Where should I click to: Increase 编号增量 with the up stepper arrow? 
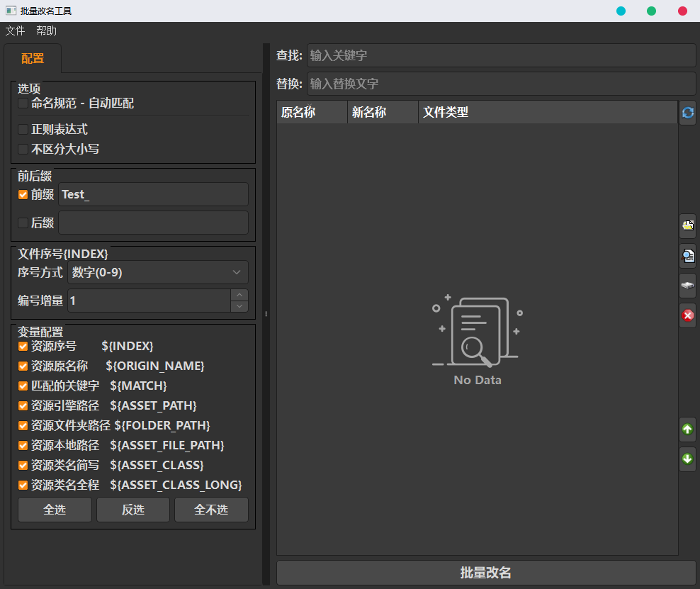(x=239, y=296)
